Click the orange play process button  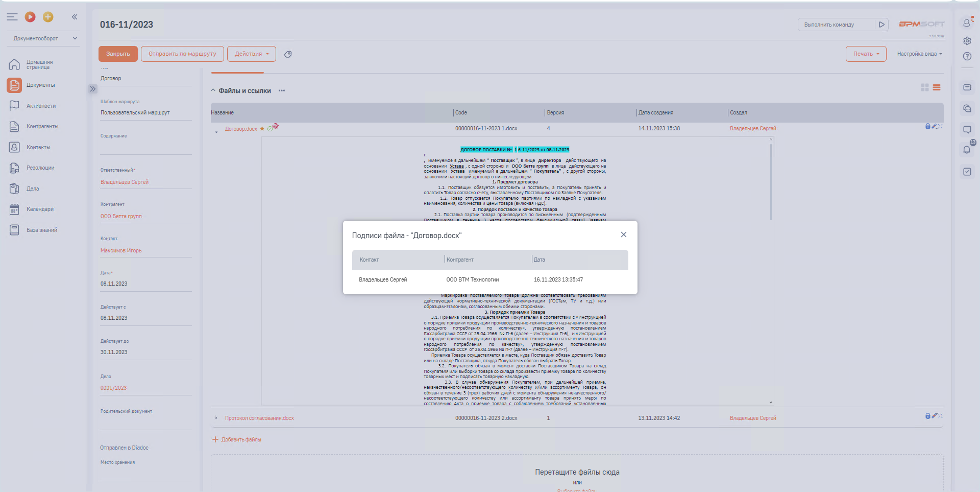point(30,17)
